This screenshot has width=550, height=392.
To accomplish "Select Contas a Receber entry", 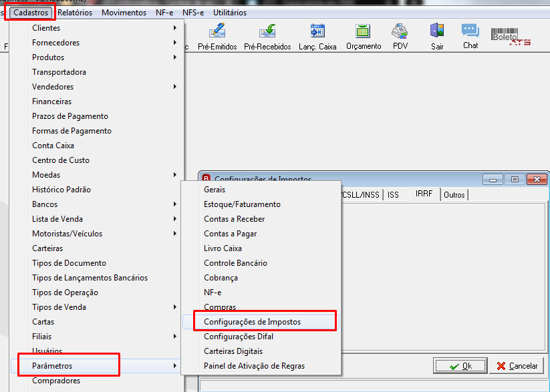I will (261, 219).
